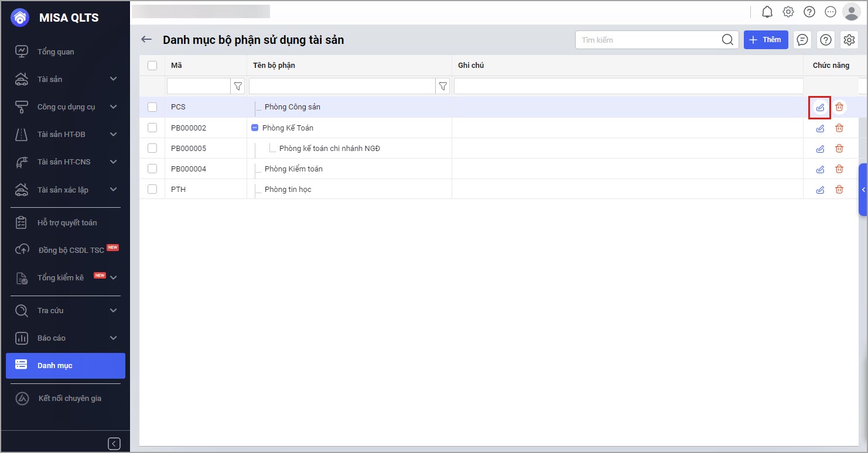Open the notifications bell

coord(767,12)
